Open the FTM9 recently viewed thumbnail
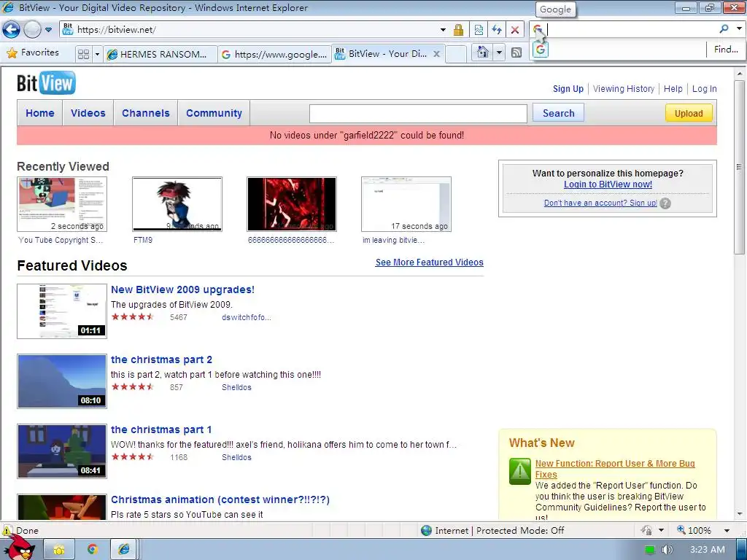This screenshot has width=747, height=560. 177,204
